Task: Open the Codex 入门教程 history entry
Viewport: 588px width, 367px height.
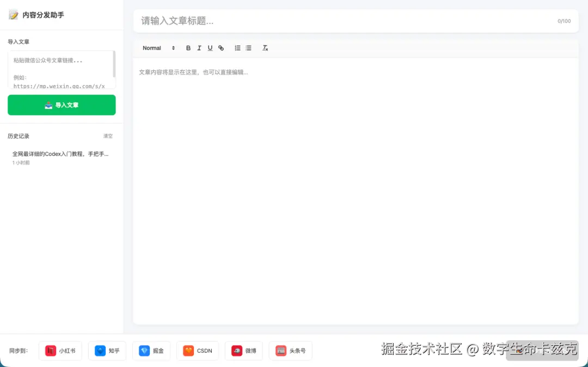Action: (60, 154)
